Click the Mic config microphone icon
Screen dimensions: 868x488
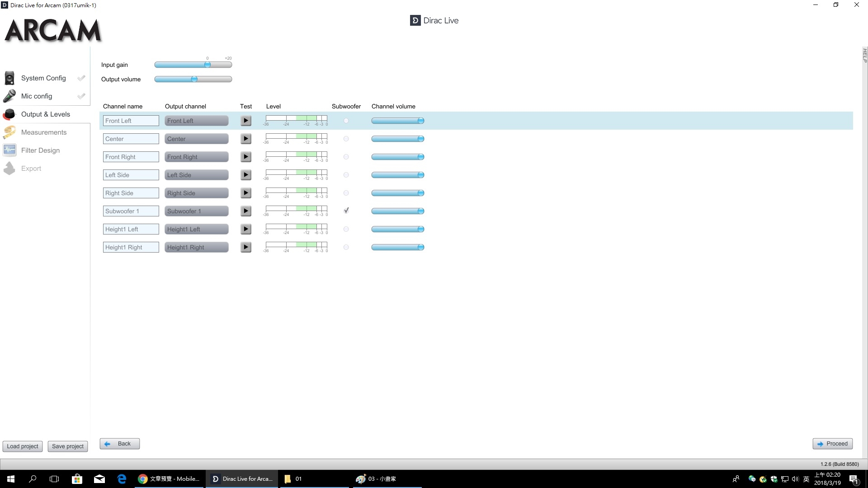9,96
